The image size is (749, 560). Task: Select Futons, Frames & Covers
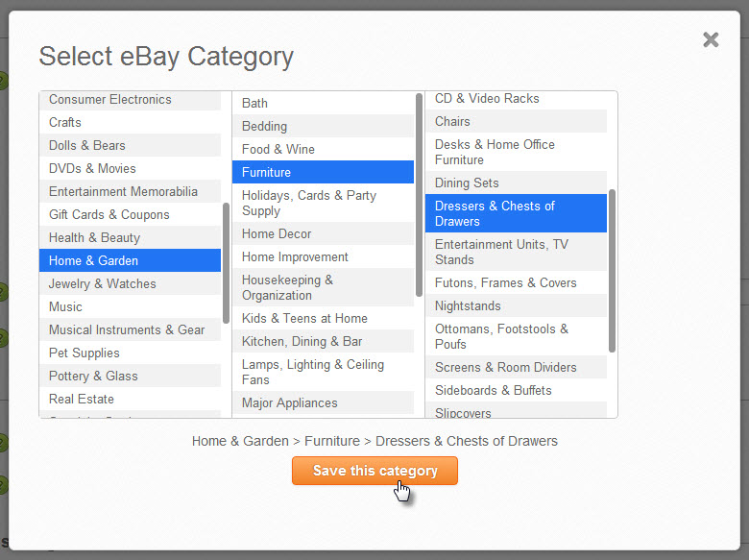(506, 283)
